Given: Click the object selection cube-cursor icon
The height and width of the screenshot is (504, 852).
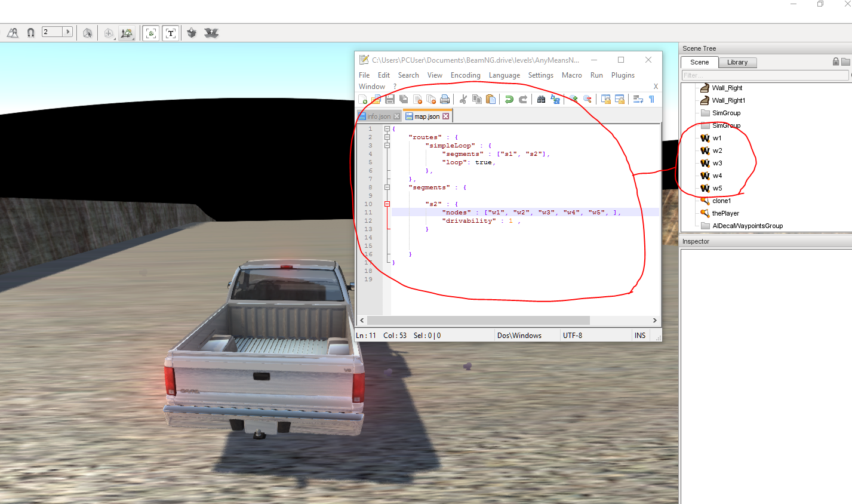Looking at the screenshot, I should 88,33.
